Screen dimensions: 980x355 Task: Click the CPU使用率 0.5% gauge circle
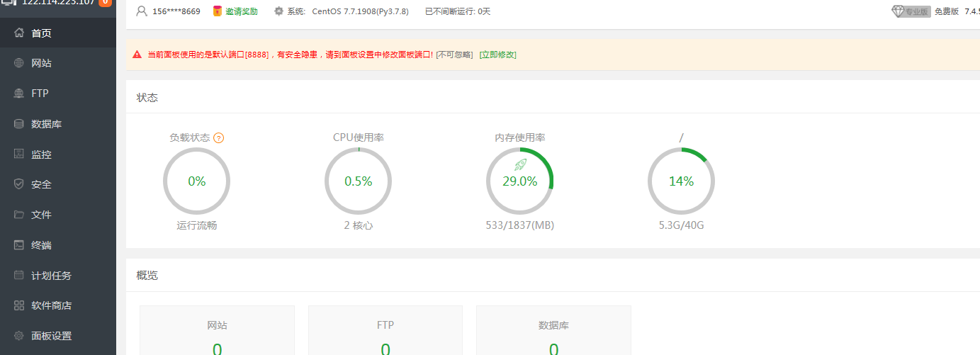tap(359, 181)
